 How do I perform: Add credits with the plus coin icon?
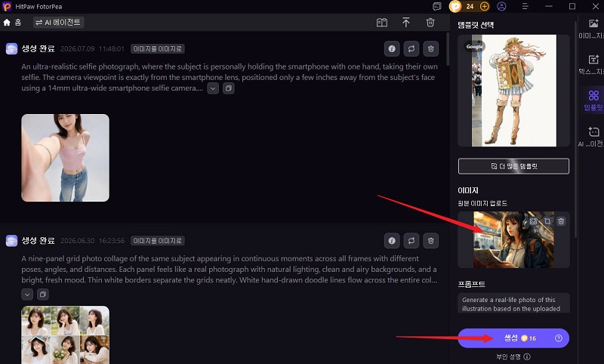485,7
